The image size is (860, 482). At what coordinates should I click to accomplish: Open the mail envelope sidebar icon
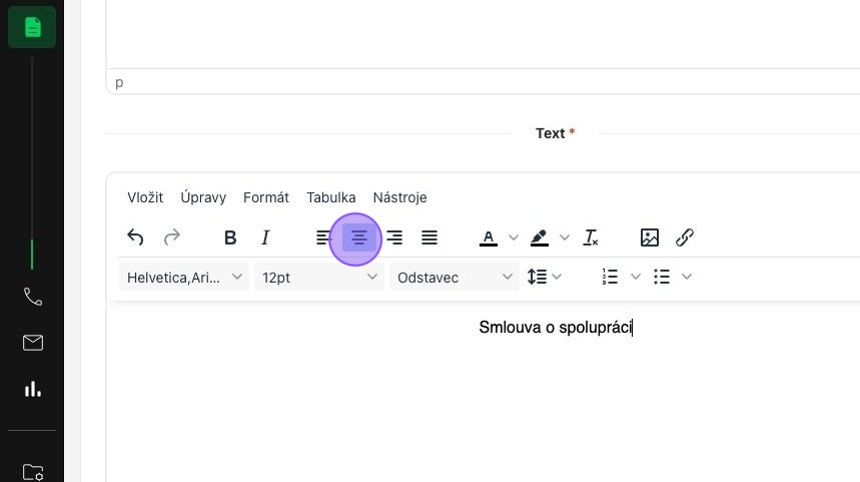point(32,343)
